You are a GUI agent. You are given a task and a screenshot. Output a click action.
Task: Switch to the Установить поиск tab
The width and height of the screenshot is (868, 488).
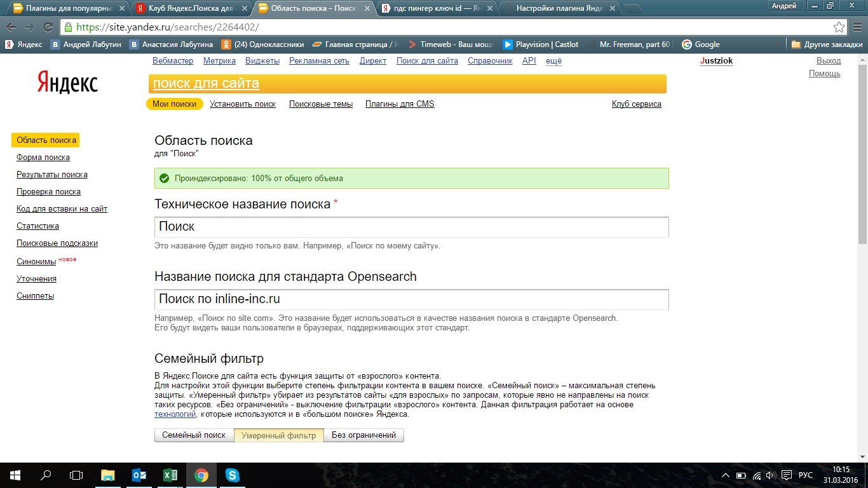coord(243,104)
